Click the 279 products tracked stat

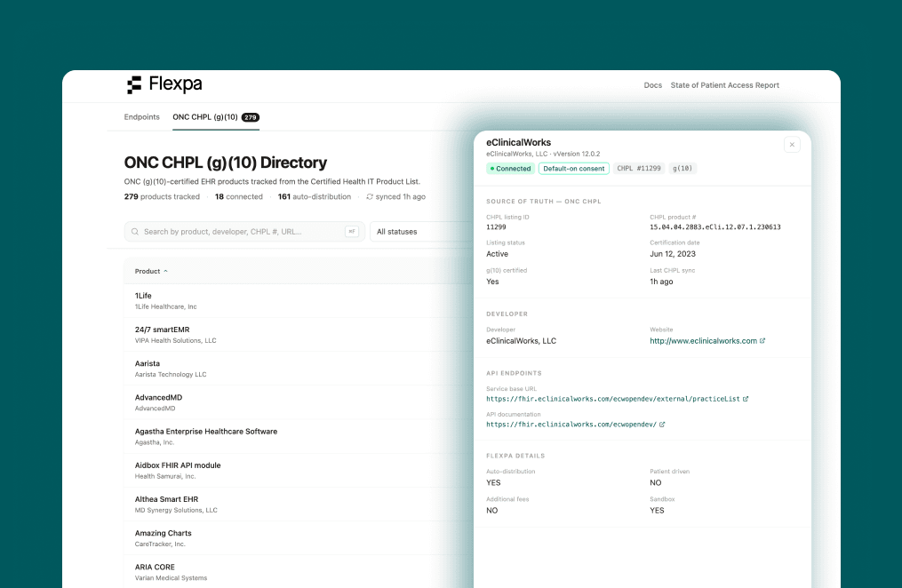click(162, 196)
